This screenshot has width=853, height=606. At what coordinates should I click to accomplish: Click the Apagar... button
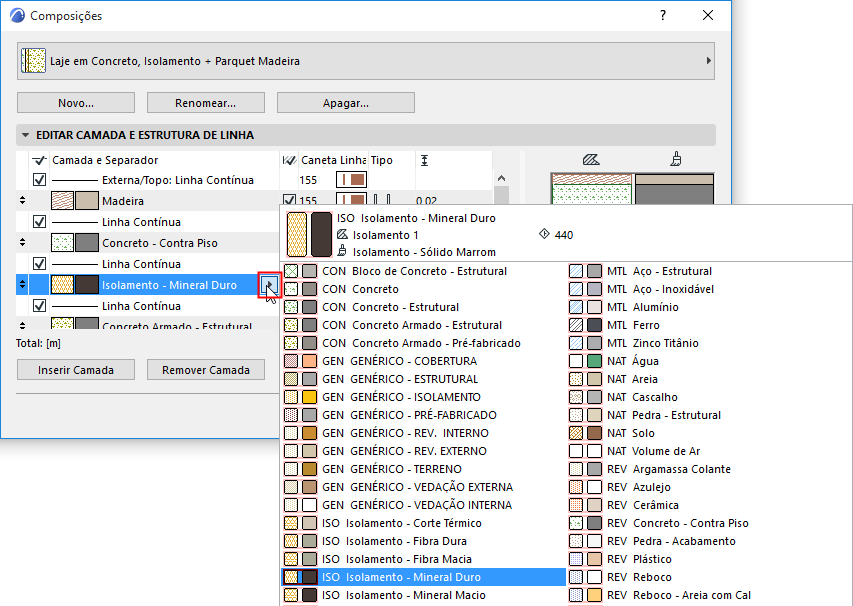point(346,103)
